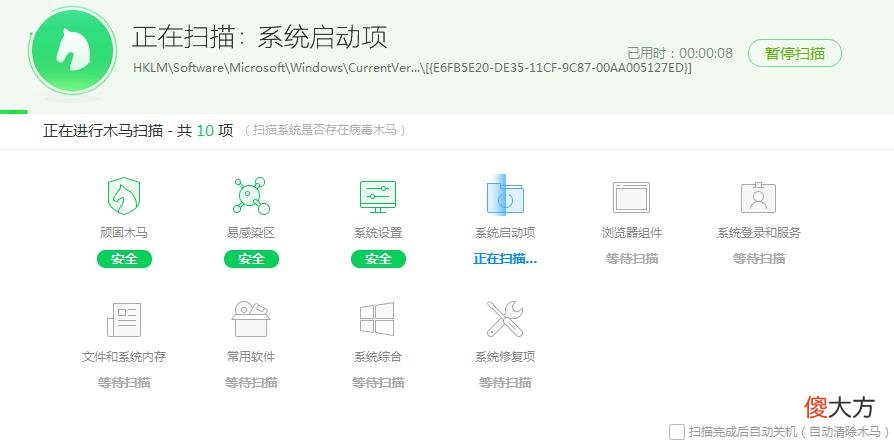The height and width of the screenshot is (445, 894).
Task: Click the 安全 badge under 系统设置
Action: coord(379,259)
